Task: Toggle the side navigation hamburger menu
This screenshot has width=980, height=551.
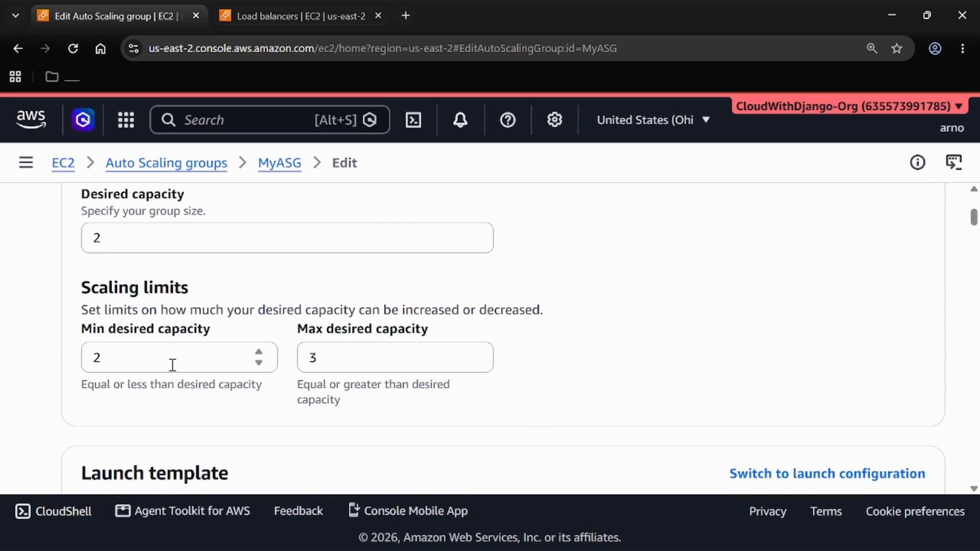Action: point(26,163)
